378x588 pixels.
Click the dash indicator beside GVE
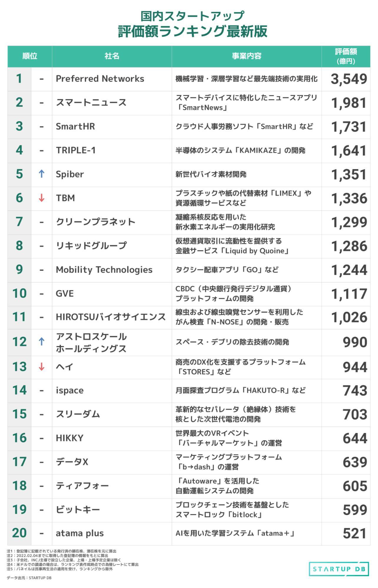point(41,294)
